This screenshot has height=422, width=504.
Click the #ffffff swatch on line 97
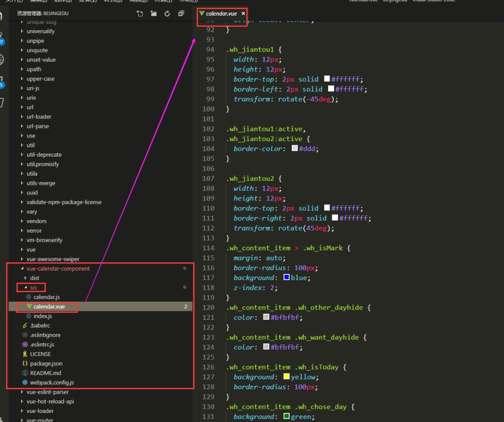click(327, 79)
